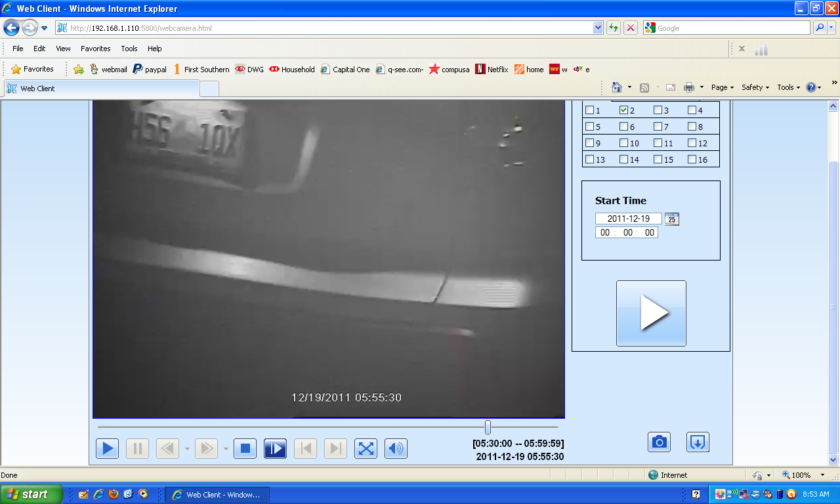
Task: Open the Edit menu
Action: coord(40,49)
